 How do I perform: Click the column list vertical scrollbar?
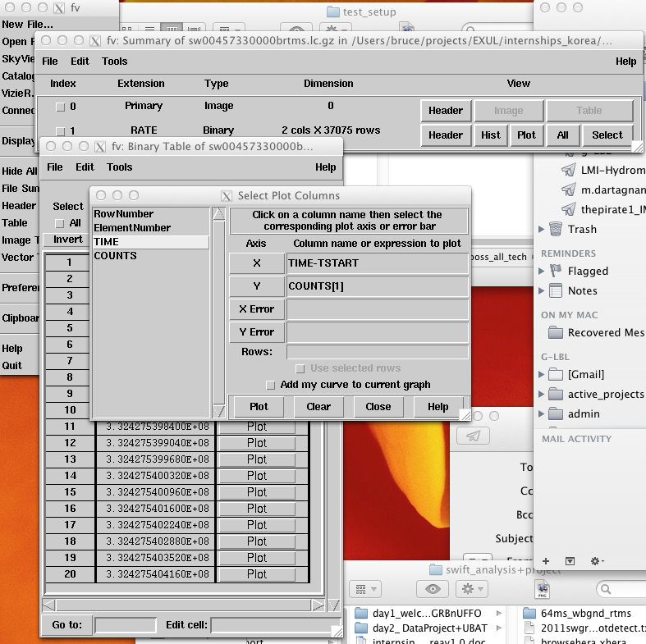point(218,312)
